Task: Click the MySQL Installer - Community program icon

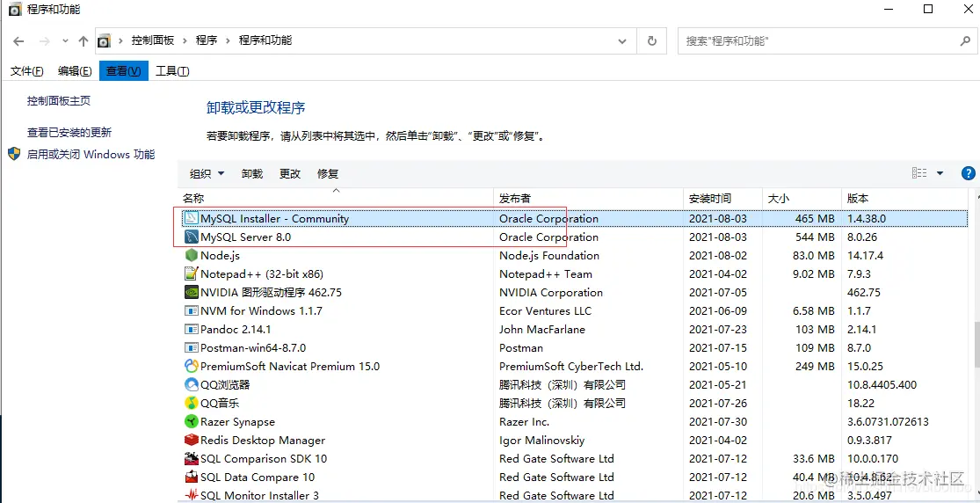Action: pos(192,219)
